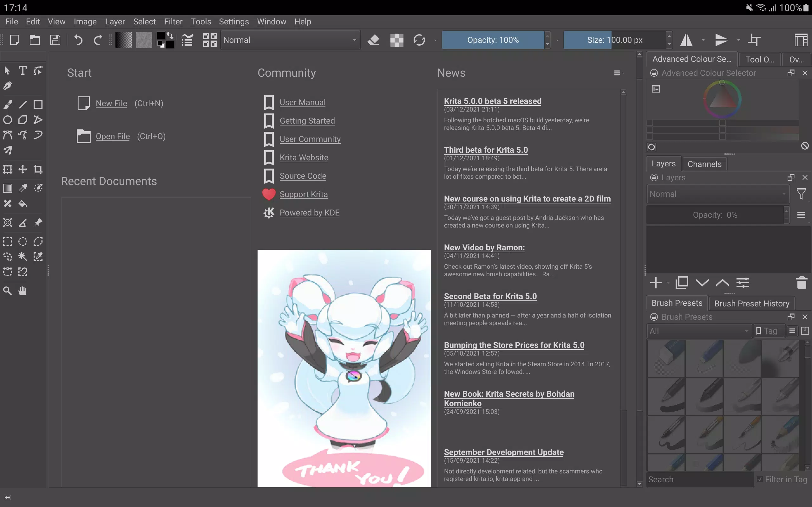The image size is (812, 507).
Task: Drag the Advanced Colour Selector hue slider
Action: (x=722, y=82)
